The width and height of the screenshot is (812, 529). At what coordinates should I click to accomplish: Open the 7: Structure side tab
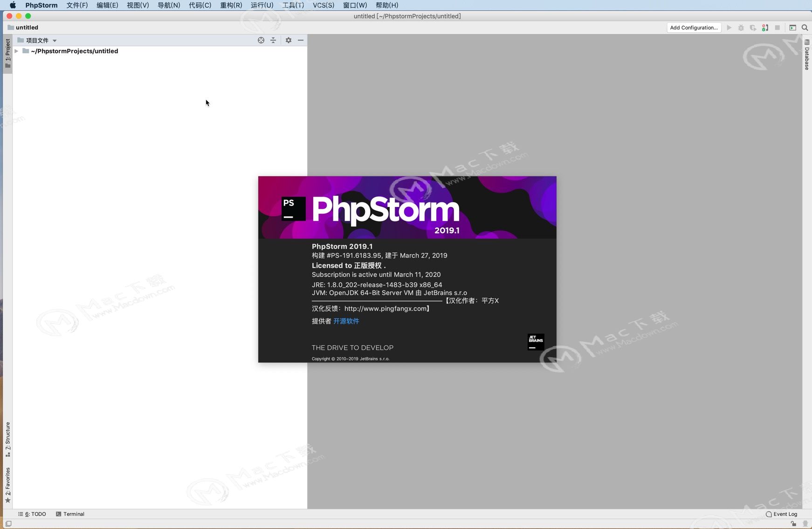[7, 440]
